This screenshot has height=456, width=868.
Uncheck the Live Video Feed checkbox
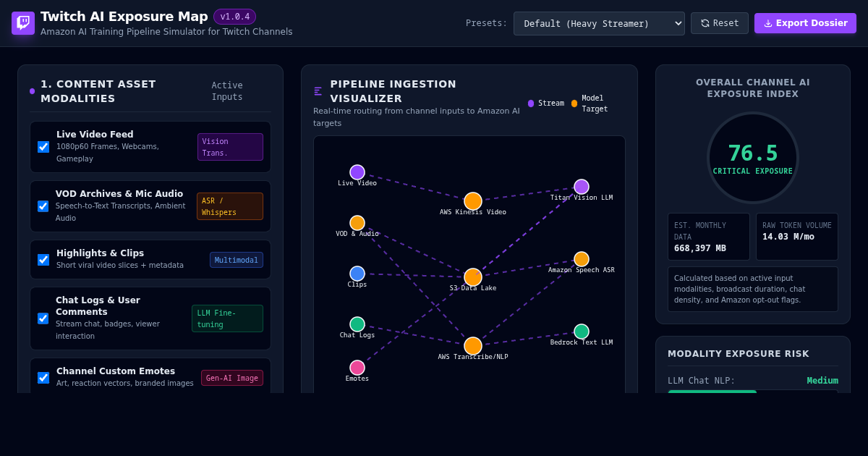[43, 147]
